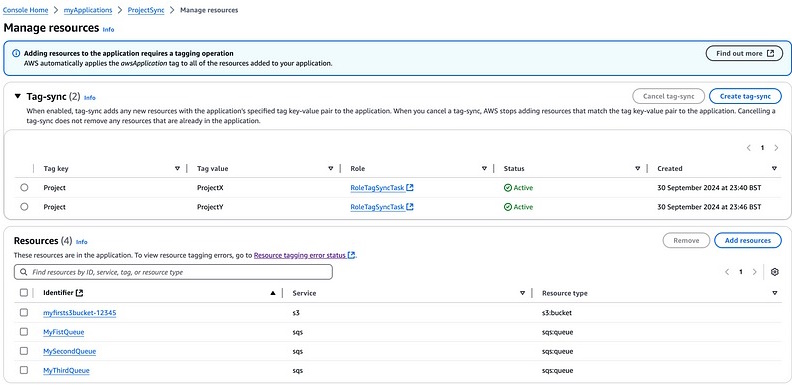The height and width of the screenshot is (385, 792).
Task: Click search magnifier icon in resources filter
Action: click(24, 272)
